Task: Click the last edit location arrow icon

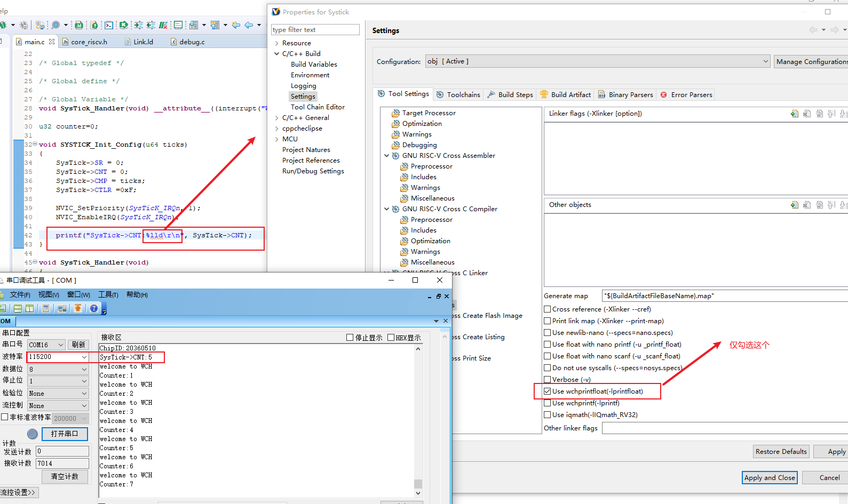Action: [x=236, y=25]
